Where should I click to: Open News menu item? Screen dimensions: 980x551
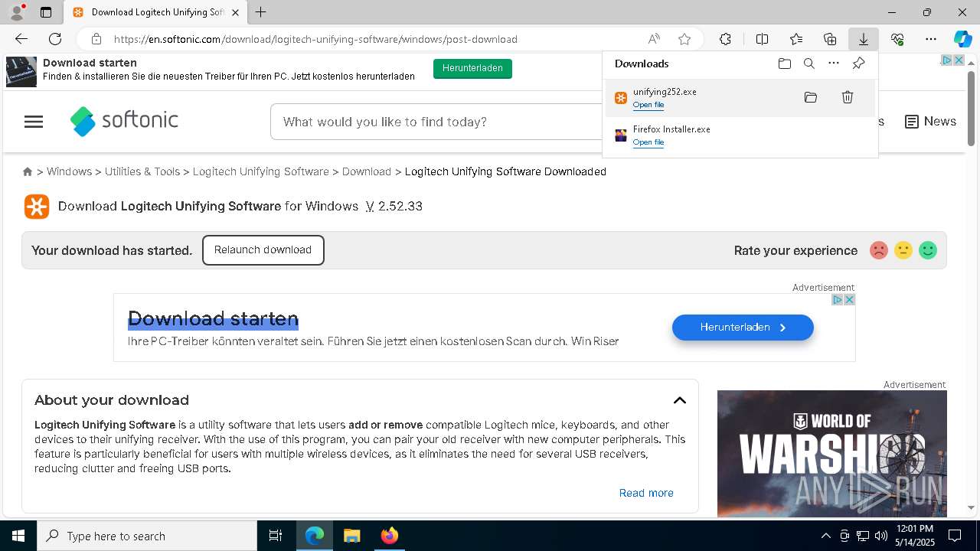[x=930, y=122]
